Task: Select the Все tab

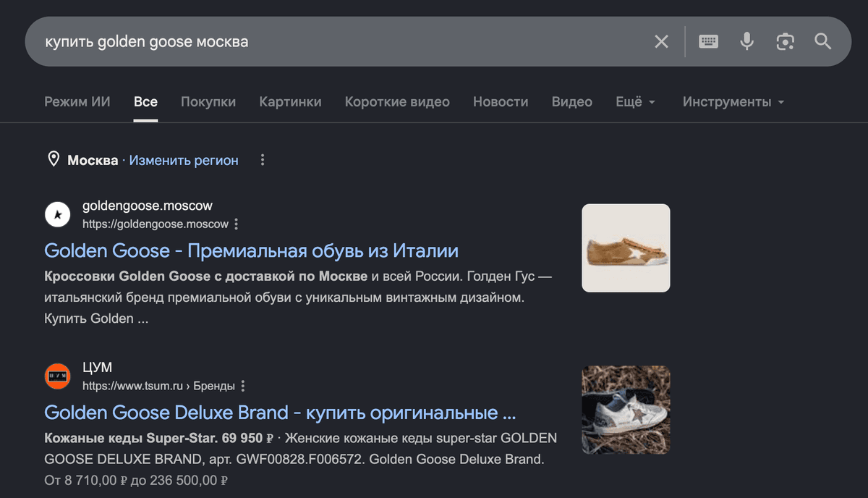Action: click(145, 102)
